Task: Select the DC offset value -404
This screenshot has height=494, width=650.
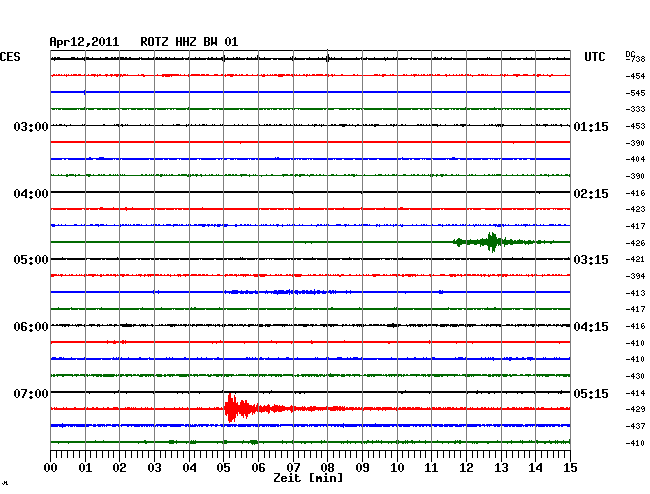Action: click(635, 159)
